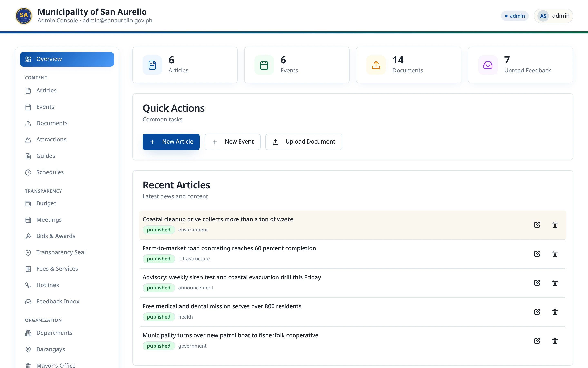Edit the Coastal cleanup drive article
Screen dimensions: 588x368
tap(537, 225)
